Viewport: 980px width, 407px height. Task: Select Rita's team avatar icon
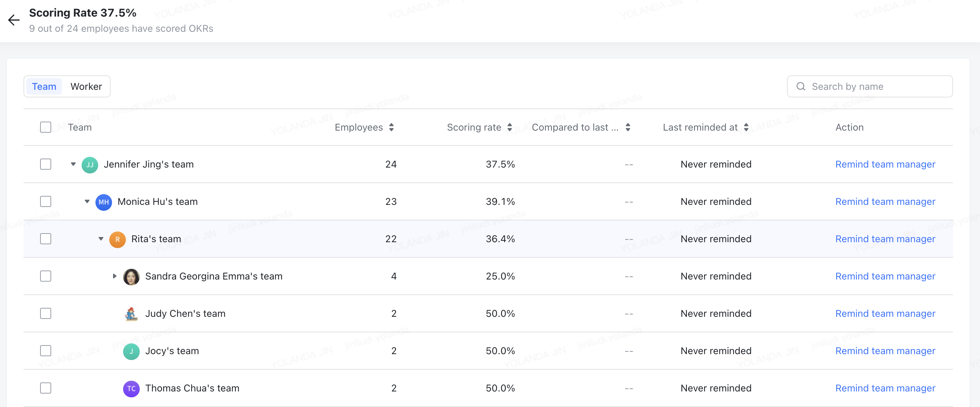[118, 239]
